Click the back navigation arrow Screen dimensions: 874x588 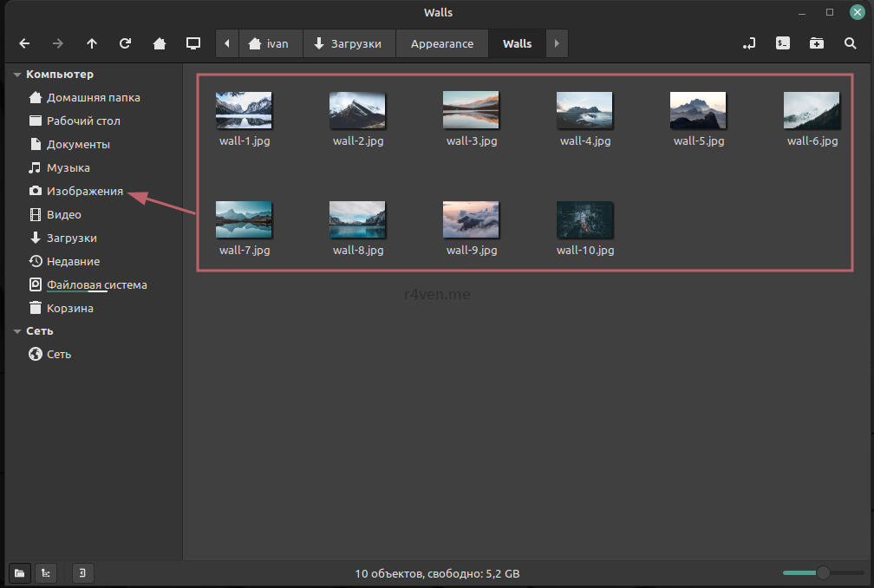pos(24,43)
